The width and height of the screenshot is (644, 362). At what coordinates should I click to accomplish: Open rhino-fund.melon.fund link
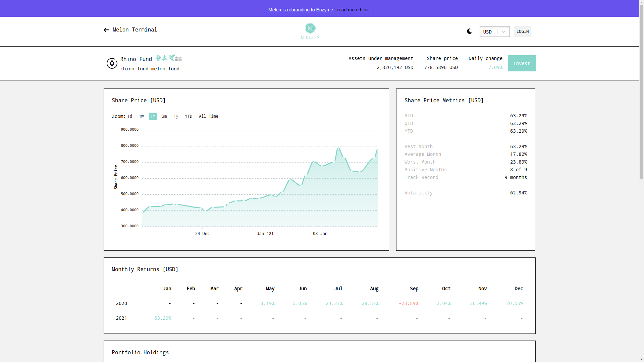tap(150, 69)
